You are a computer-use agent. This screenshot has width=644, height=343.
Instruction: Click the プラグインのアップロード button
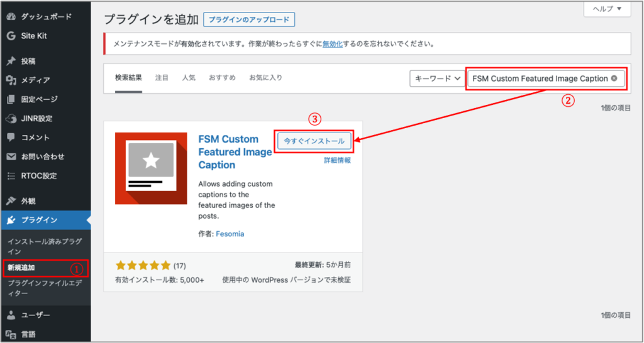pos(249,19)
